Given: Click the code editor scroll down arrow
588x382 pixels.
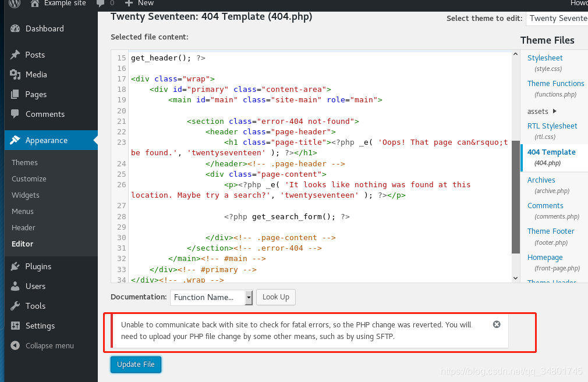Looking at the screenshot, I should tap(516, 279).
